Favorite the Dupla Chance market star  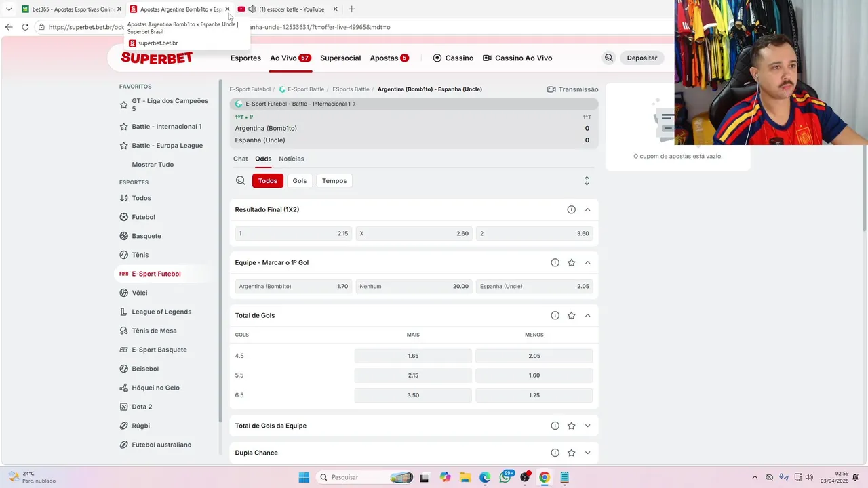click(571, 453)
